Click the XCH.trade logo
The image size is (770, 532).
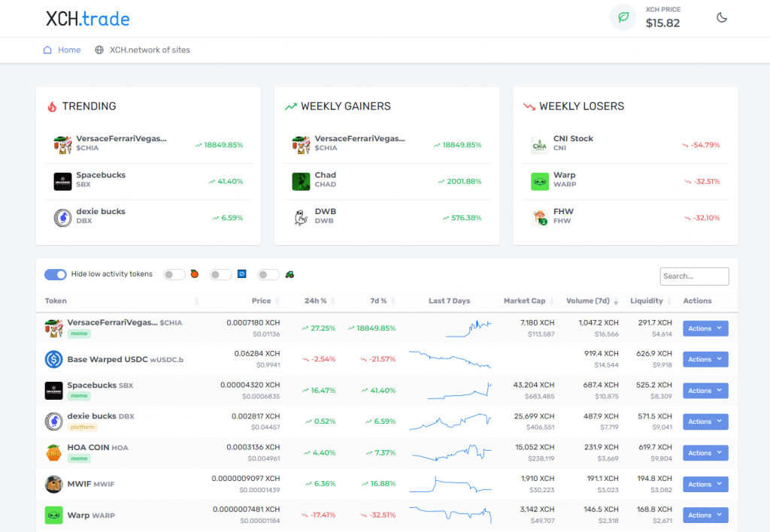point(86,20)
